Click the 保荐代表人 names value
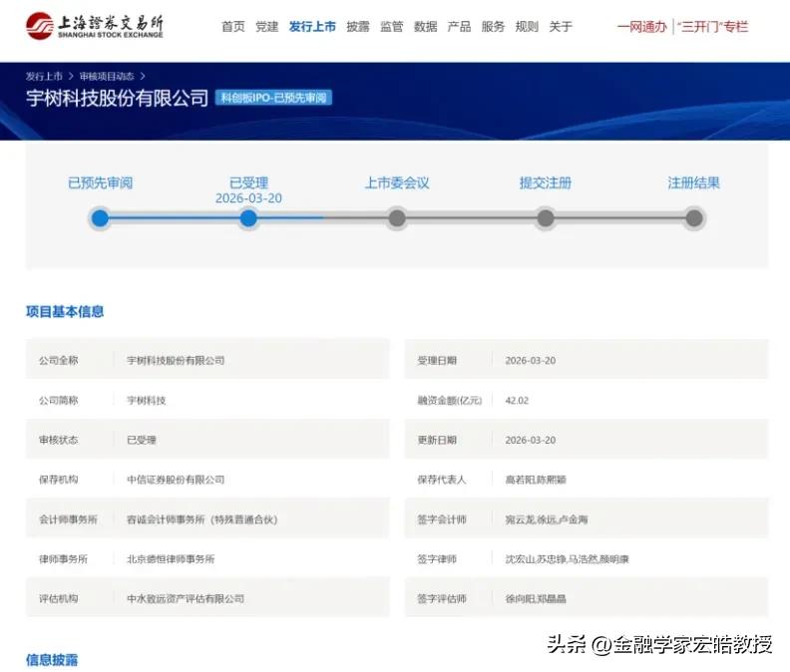Image resolution: width=790 pixels, height=672 pixels. pos(536,480)
